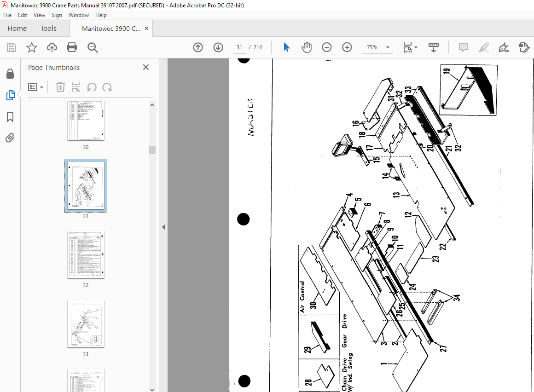Viewport: 534px width, 392px height.
Task: Choose the Selection arrow tool
Action: pyautogui.click(x=286, y=47)
